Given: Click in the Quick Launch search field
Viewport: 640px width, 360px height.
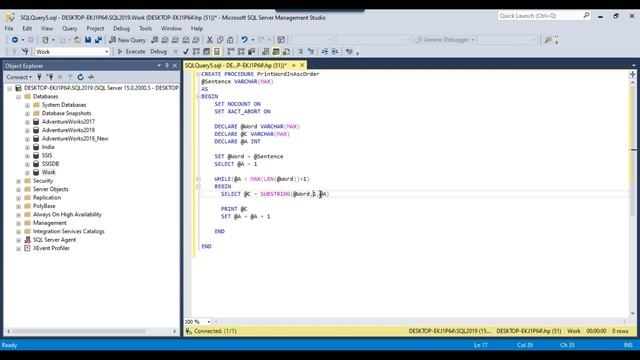Looking at the screenshot, I should point(540,16).
